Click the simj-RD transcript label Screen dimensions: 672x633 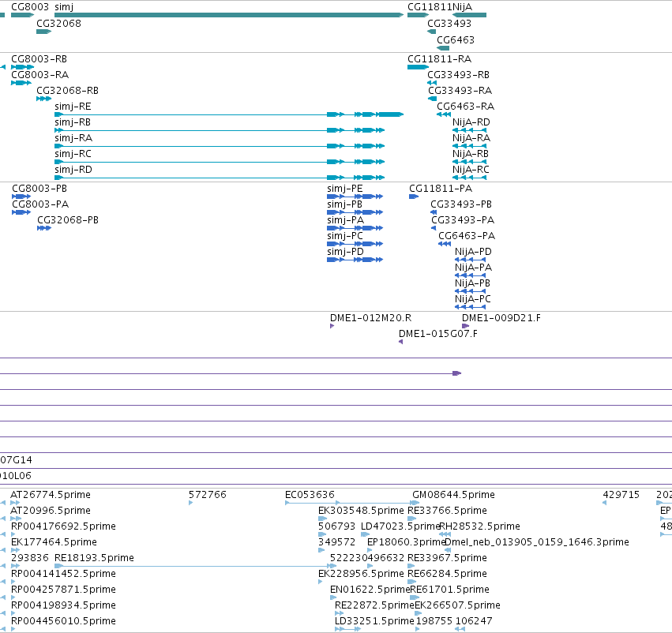pyautogui.click(x=73, y=170)
